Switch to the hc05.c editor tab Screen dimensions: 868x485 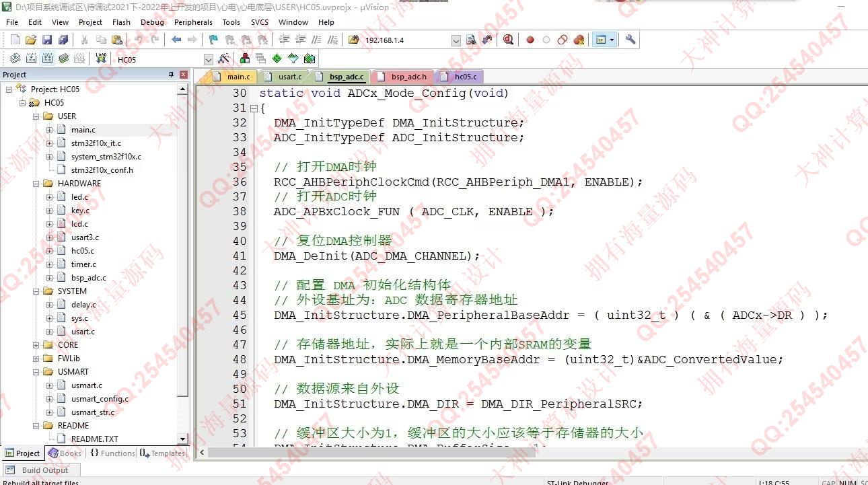coord(460,77)
